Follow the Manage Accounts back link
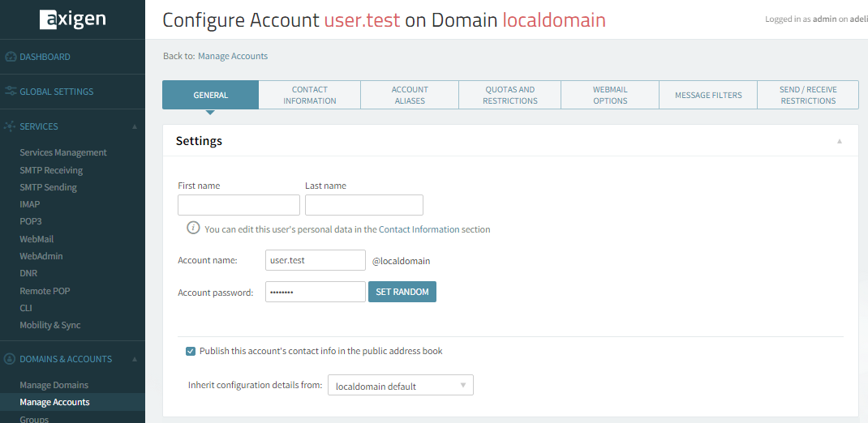This screenshot has width=868, height=423. (233, 56)
